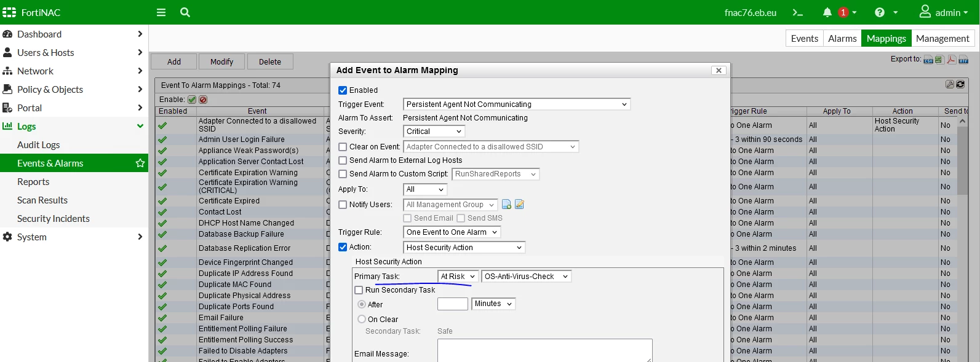
Task: Check Run Secondary Task
Action: pos(359,290)
